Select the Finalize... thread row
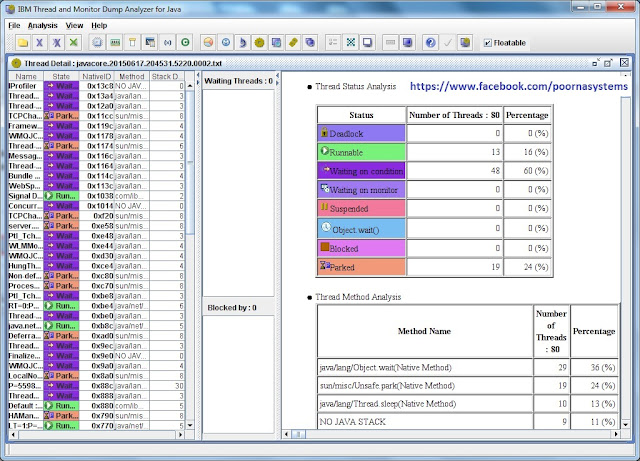This screenshot has width=640, height=461. pos(97,356)
